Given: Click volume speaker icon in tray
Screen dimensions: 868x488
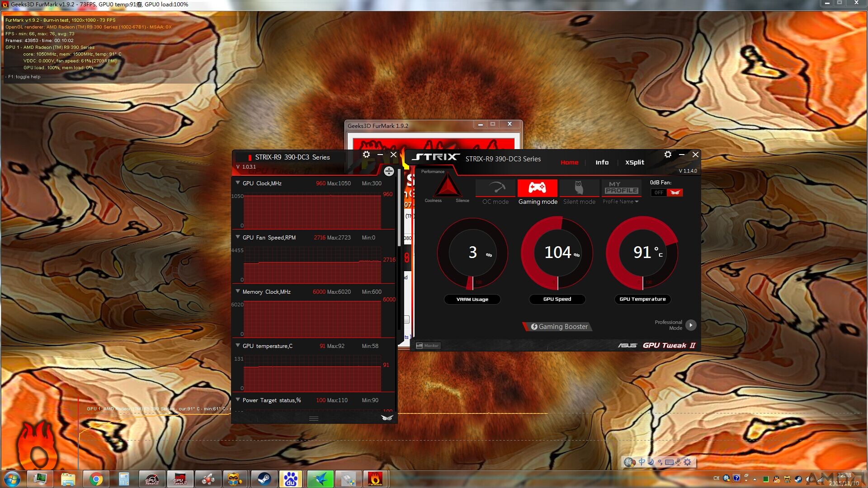Looking at the screenshot, I should 809,479.
